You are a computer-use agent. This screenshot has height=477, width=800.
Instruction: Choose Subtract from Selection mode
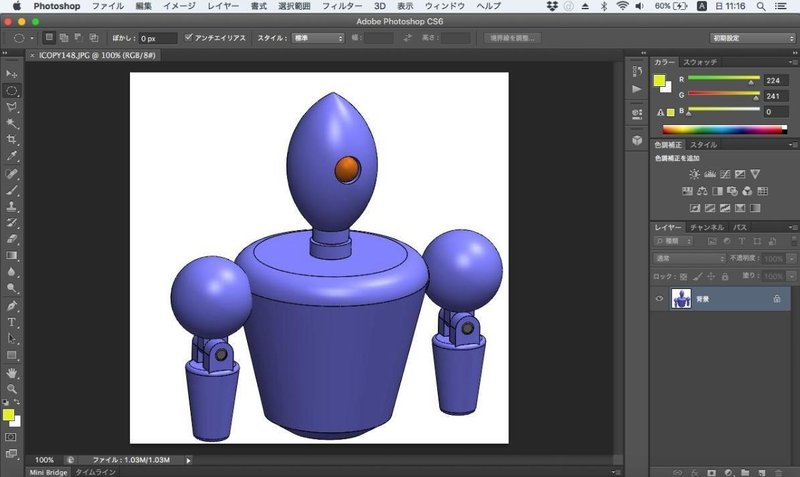pyautogui.click(x=79, y=37)
